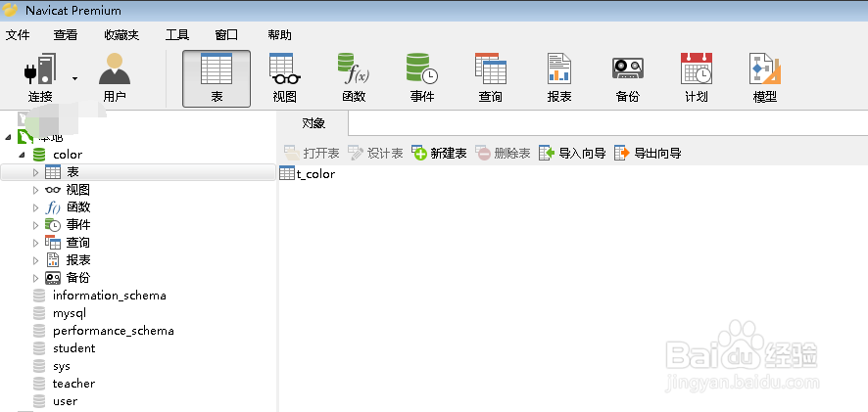Open 函数 functions from the toolbar
The width and height of the screenshot is (868, 412).
click(x=354, y=78)
